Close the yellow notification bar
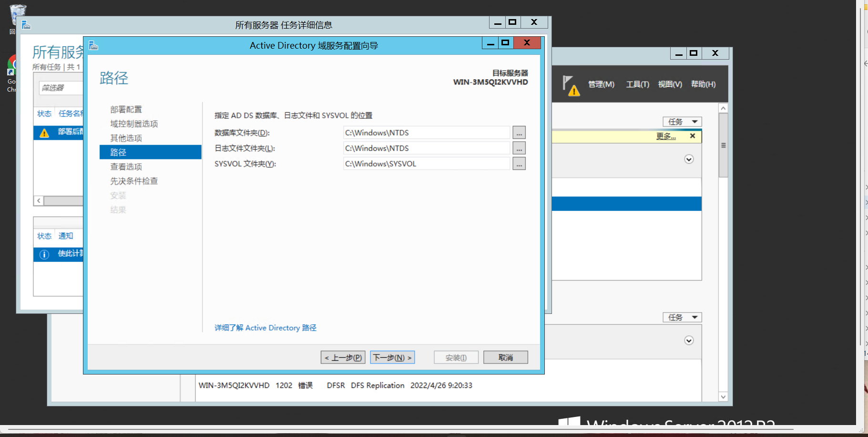The height and width of the screenshot is (437, 868). point(693,136)
